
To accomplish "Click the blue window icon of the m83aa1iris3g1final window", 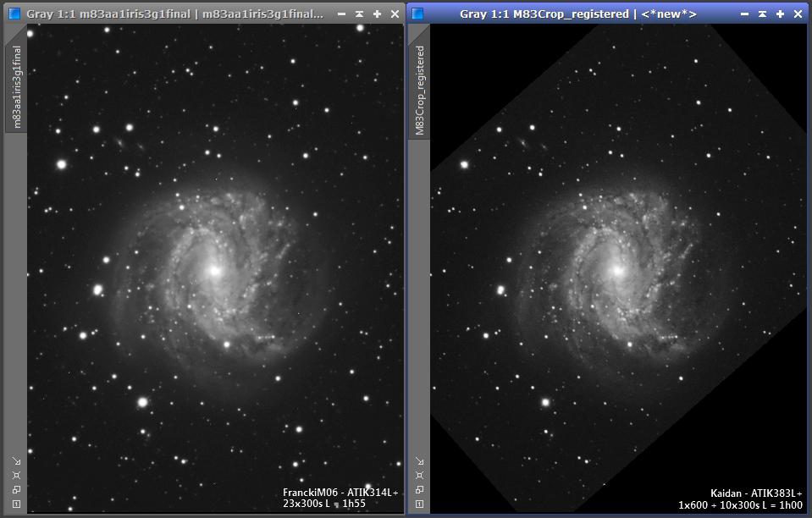I will 14,14.
